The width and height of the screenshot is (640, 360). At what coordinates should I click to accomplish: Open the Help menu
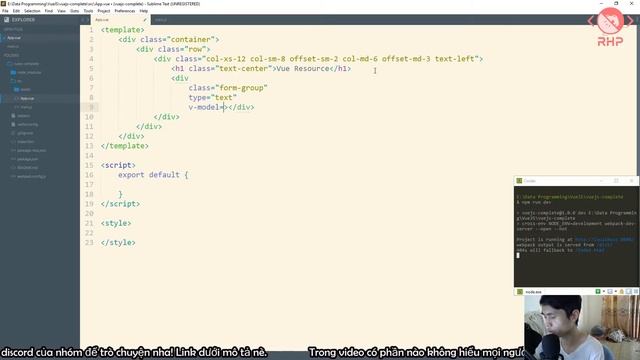144,11
